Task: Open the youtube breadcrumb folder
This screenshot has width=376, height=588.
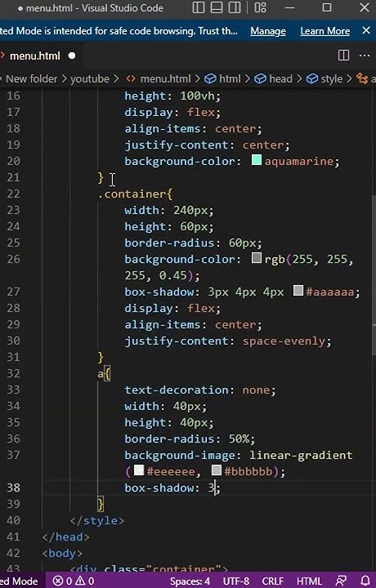Action: [90, 78]
